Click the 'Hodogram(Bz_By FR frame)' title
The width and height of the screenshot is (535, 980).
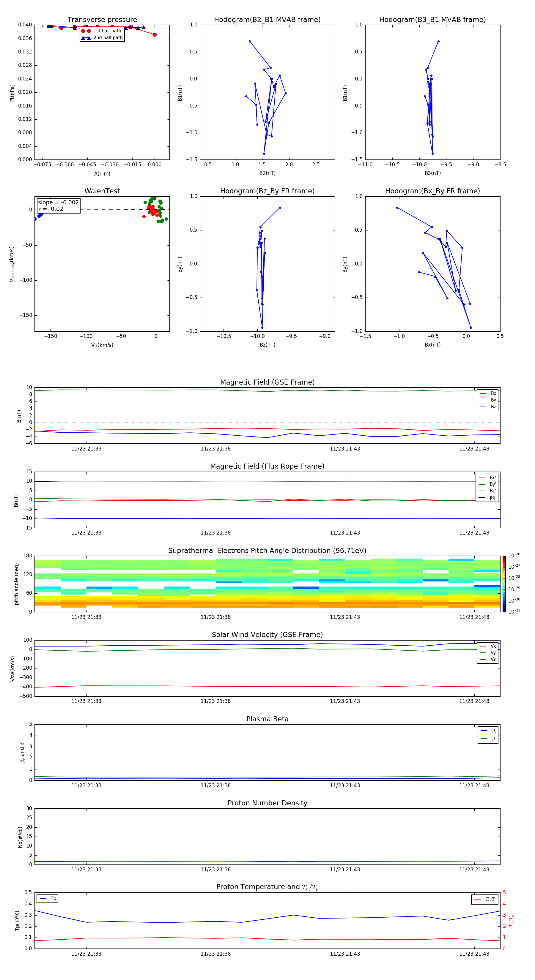click(267, 191)
